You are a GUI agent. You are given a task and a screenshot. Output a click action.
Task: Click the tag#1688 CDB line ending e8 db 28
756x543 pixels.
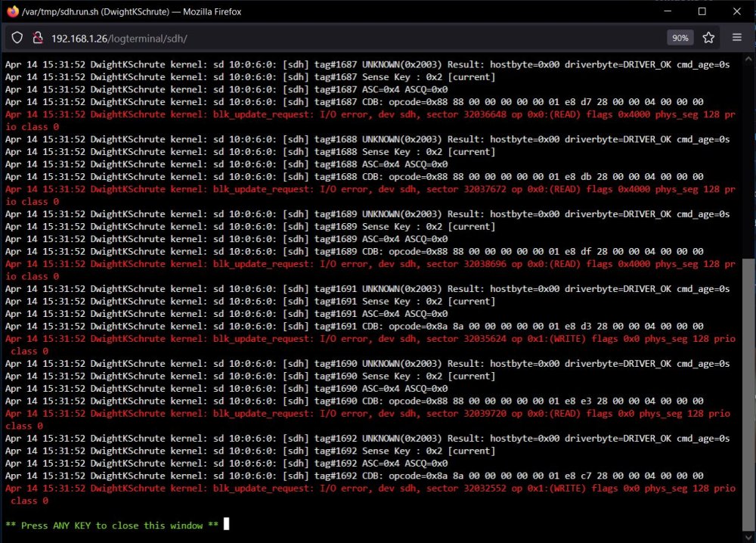355,177
